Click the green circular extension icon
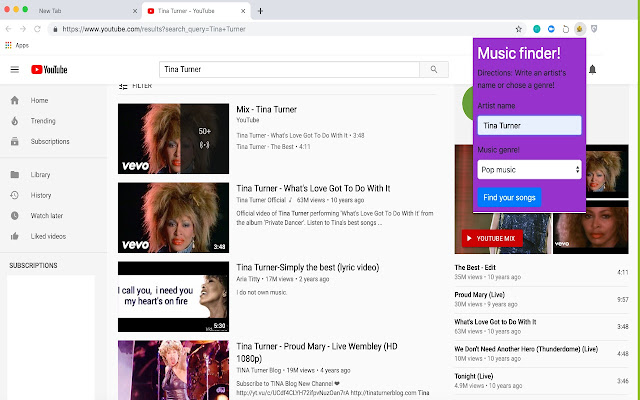 (x=537, y=29)
